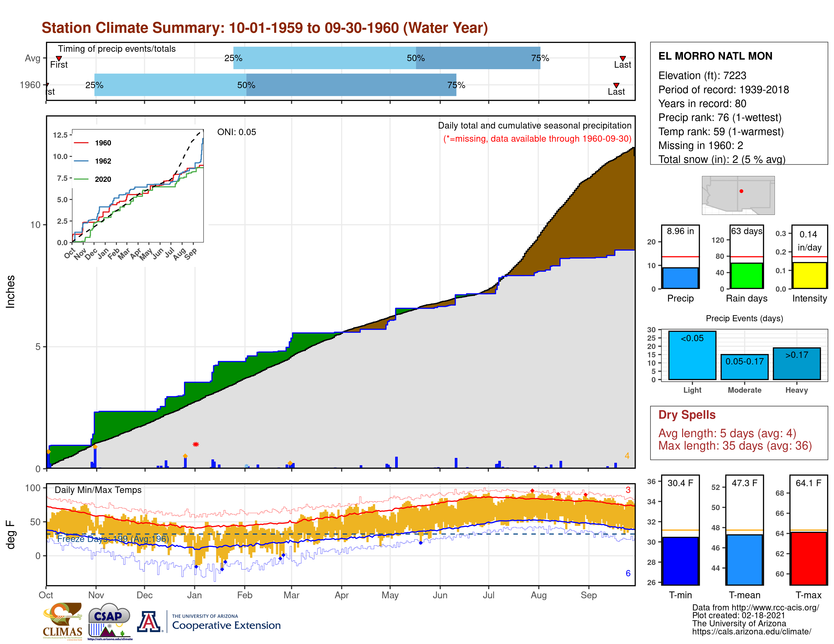Click 'Max length: 35 days (avg: 36)'
Screen dimensions: 834x644
[735, 445]
